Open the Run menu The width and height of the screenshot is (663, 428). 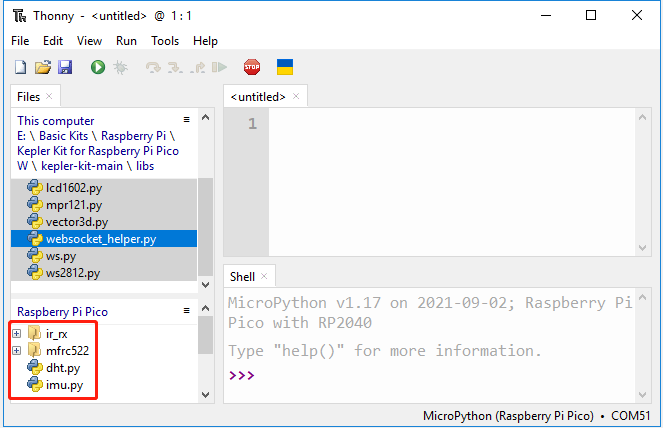tap(126, 41)
